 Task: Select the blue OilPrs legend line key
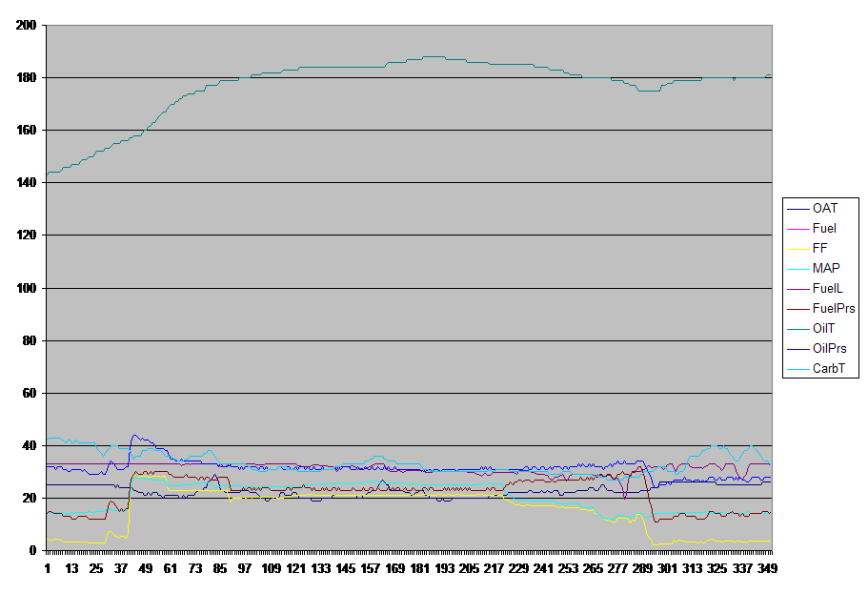pos(797,348)
